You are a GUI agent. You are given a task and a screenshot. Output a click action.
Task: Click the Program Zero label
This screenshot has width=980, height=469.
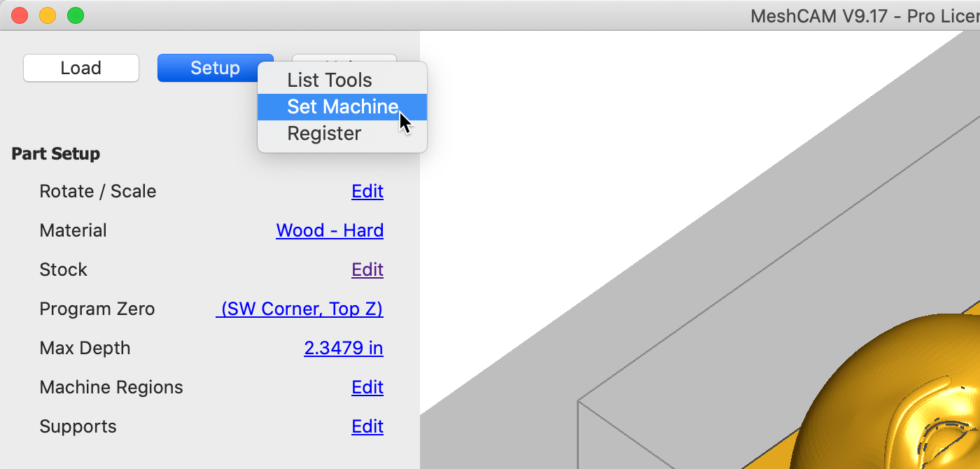click(97, 309)
